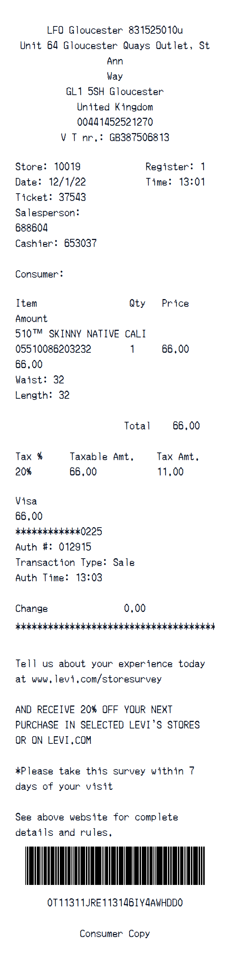Click the VAT number GB387506813
230x980 pixels.
coord(139,137)
